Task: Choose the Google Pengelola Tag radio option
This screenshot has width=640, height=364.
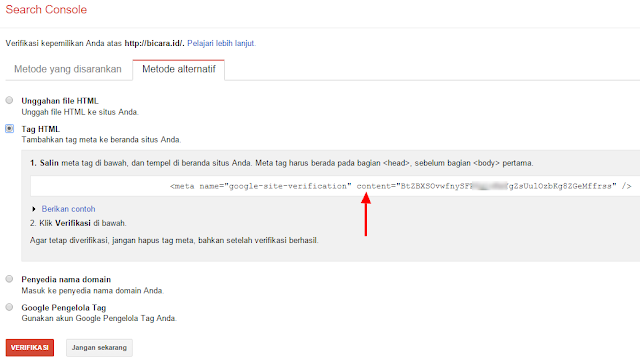Action: (x=9, y=307)
